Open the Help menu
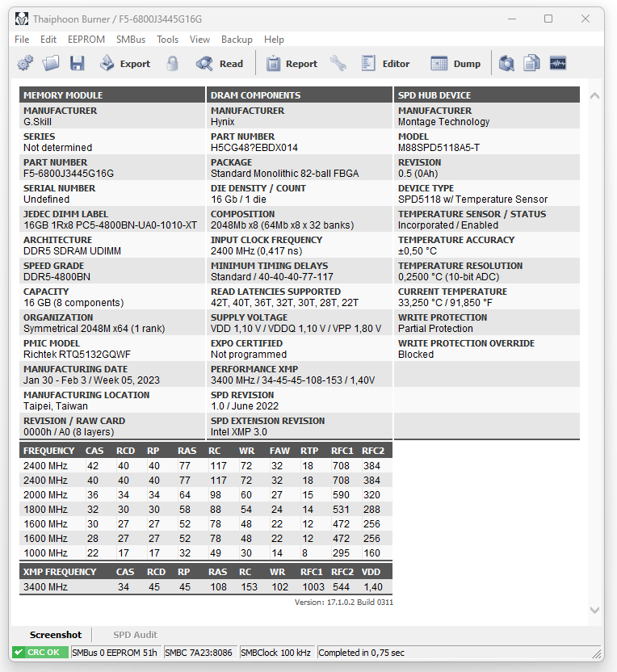The height and width of the screenshot is (672, 617). [x=275, y=40]
